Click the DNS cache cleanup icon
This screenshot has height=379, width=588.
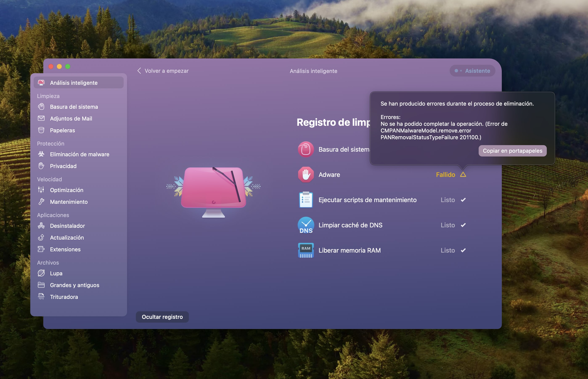click(x=306, y=225)
